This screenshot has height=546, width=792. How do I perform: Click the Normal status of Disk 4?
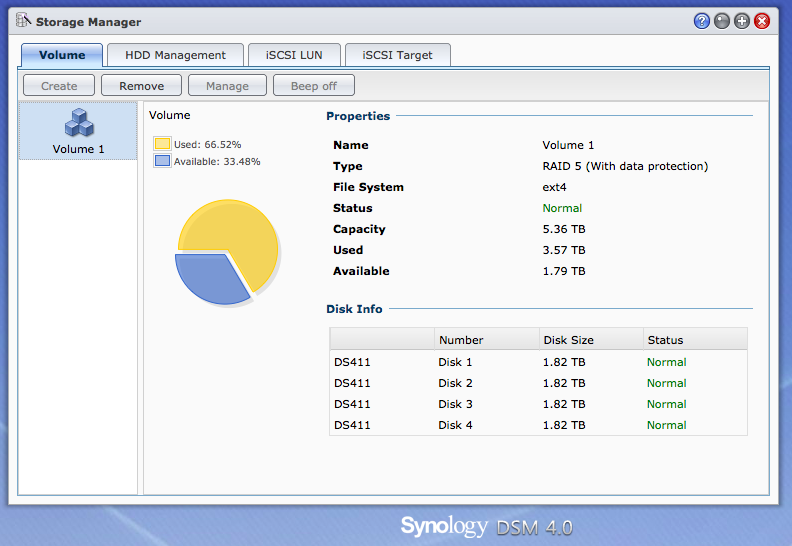(666, 425)
